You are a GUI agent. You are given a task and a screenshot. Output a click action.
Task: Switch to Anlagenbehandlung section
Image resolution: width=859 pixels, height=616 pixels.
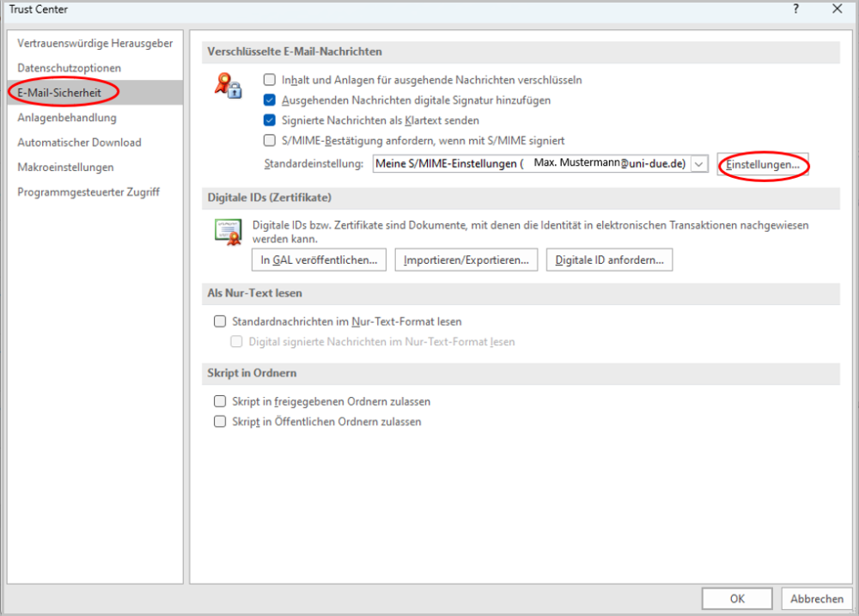(67, 118)
